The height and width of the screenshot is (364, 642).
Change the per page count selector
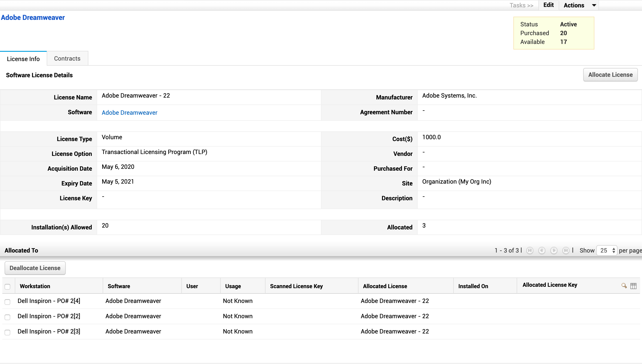607,250
